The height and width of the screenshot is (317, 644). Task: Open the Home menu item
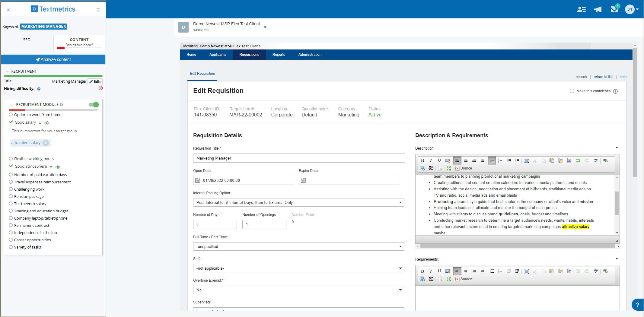[x=191, y=55]
